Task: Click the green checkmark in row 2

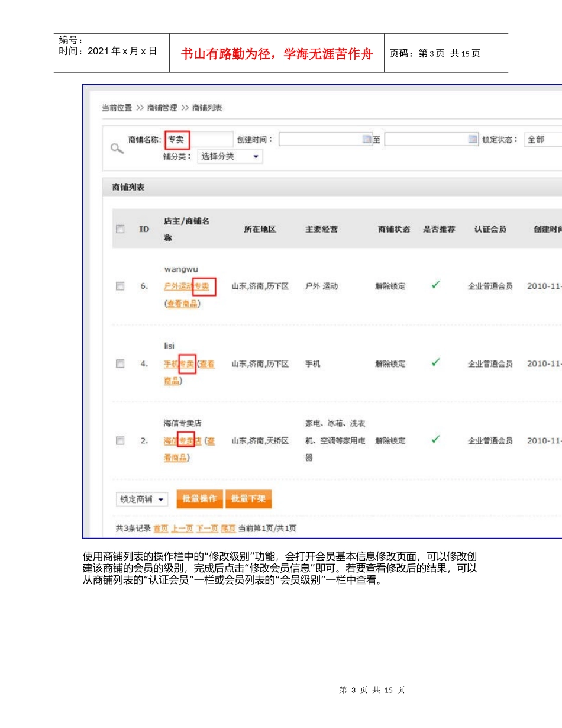Action: (435, 439)
